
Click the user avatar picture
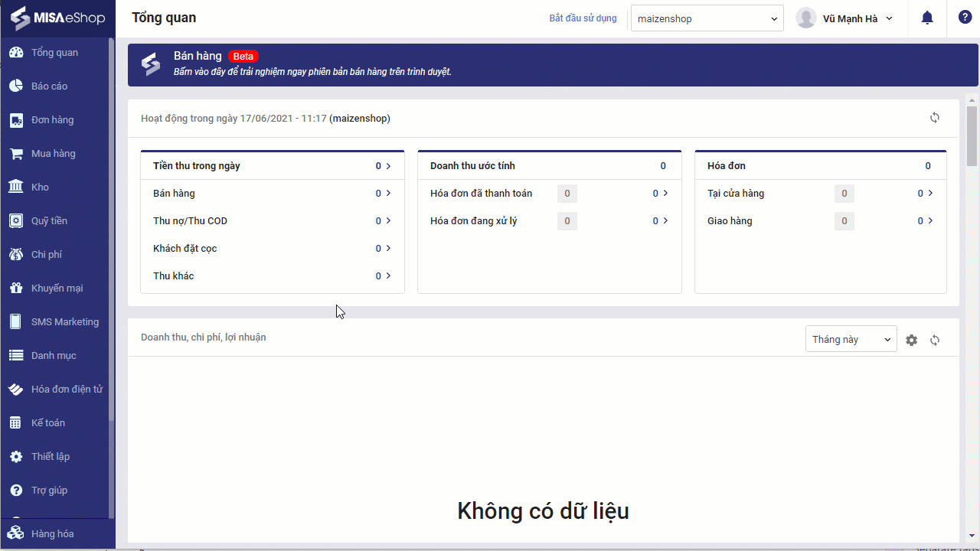[806, 18]
